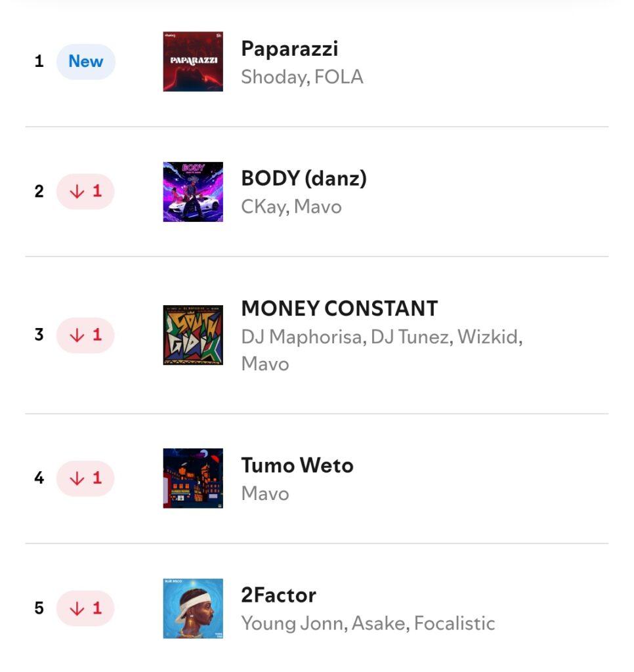Open the Paparazzi album cover thumbnail
Viewport: 634px width, 672px height.
193,61
